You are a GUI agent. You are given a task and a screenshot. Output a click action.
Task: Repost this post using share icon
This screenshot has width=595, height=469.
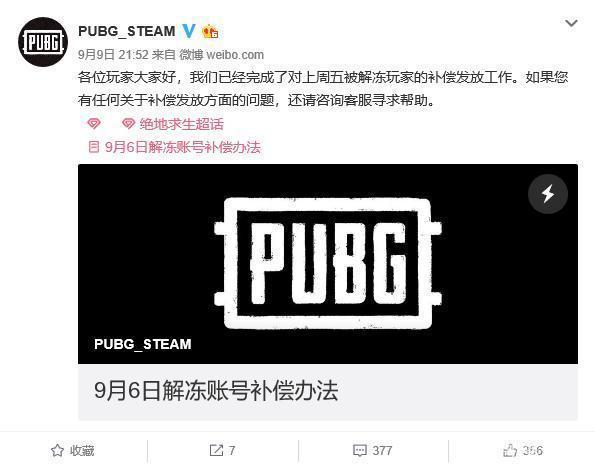pos(222,450)
